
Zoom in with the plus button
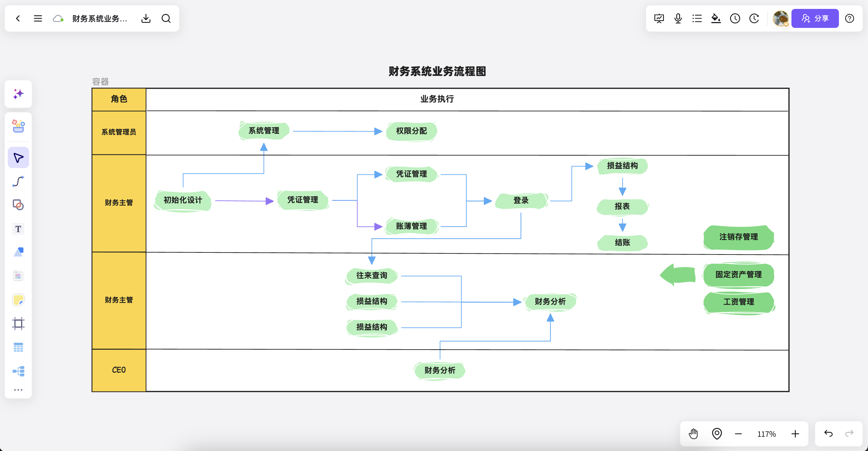795,433
